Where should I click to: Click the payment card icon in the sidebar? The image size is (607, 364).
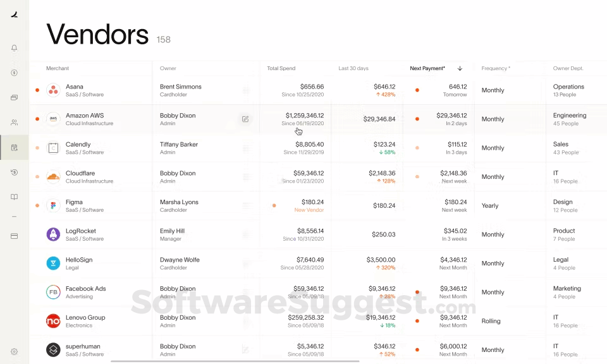tap(14, 97)
